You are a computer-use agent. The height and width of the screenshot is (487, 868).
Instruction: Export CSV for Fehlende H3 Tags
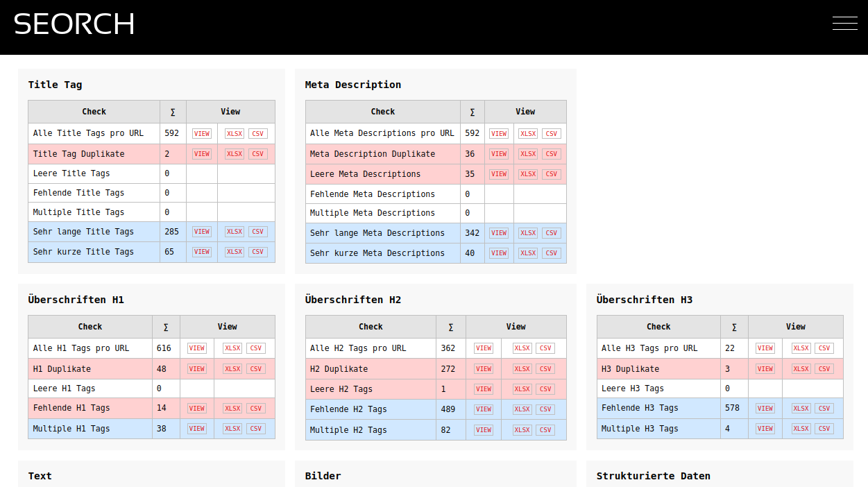824,409
